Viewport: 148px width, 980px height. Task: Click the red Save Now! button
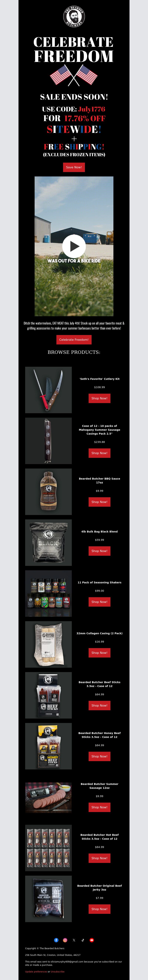point(74,167)
